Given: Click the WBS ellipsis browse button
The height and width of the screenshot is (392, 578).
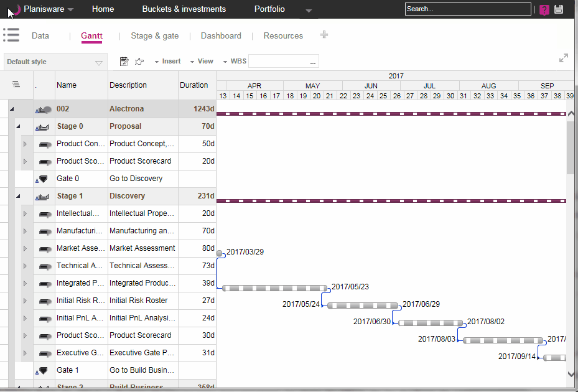Looking at the screenshot, I should click(x=313, y=62).
